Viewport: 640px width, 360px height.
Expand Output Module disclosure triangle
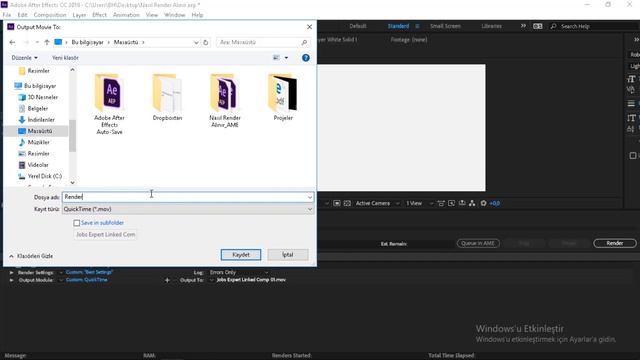click(x=11, y=280)
